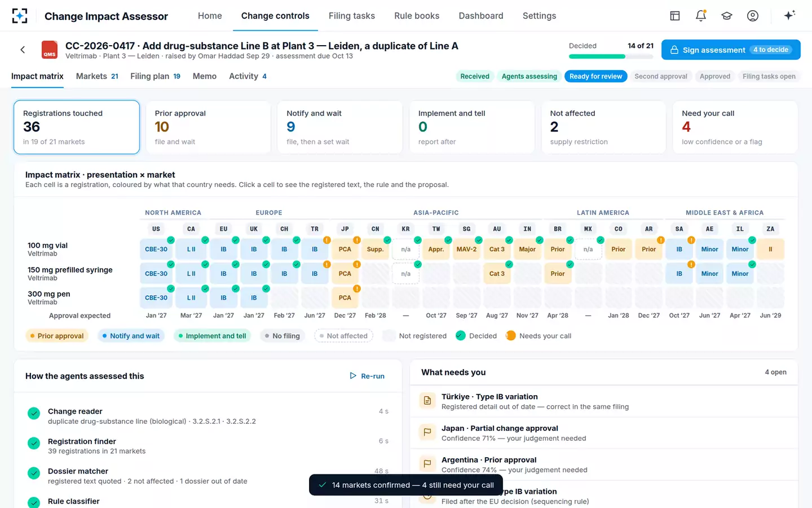Open Rule books in top navigation
This screenshot has width=812, height=508.
(x=417, y=16)
